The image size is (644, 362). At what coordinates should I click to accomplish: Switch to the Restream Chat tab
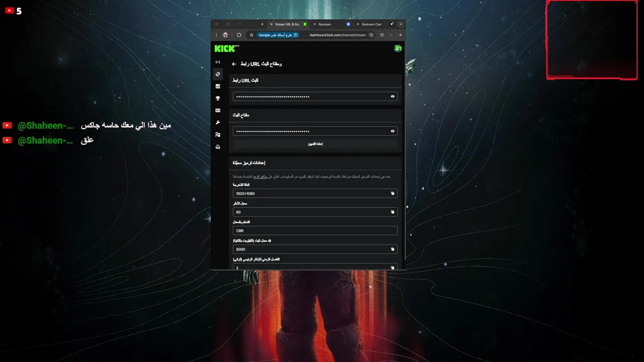pyautogui.click(x=374, y=24)
